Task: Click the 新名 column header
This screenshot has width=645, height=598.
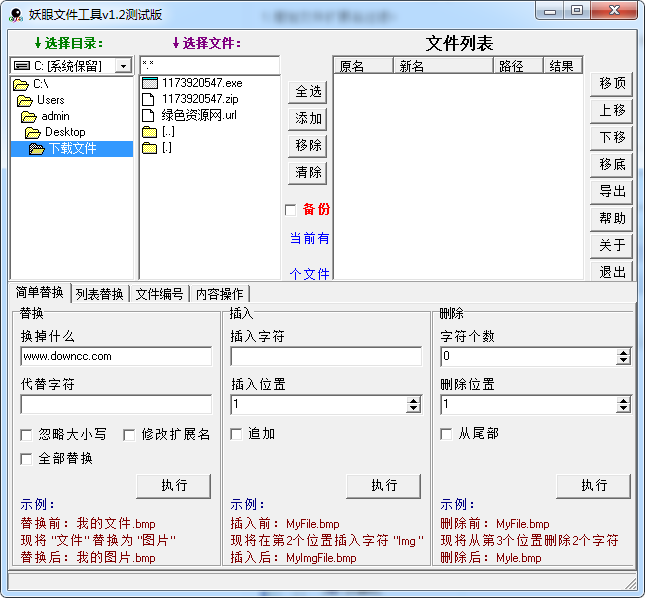Action: (443, 66)
